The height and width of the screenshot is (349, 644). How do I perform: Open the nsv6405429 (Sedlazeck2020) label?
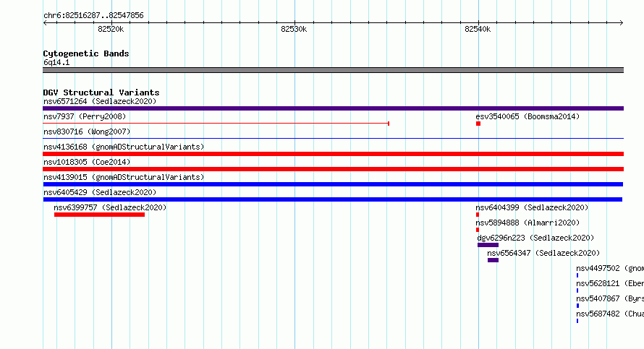coord(100,192)
